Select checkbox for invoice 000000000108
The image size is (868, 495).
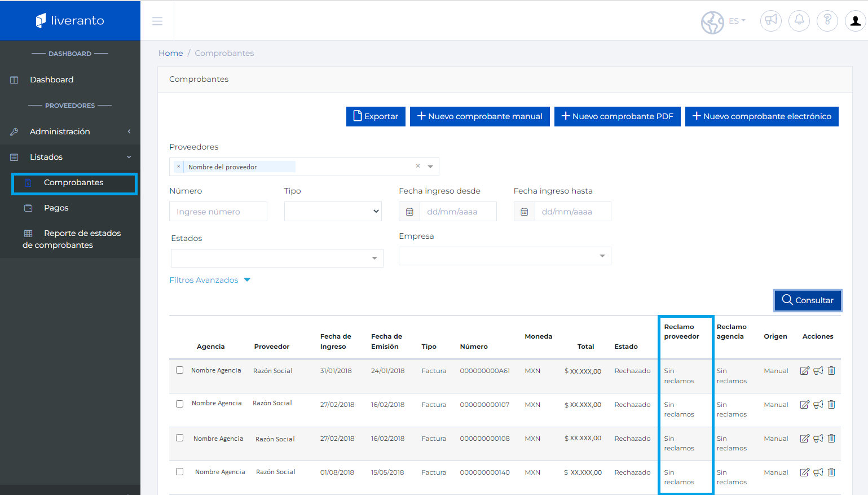[180, 438]
